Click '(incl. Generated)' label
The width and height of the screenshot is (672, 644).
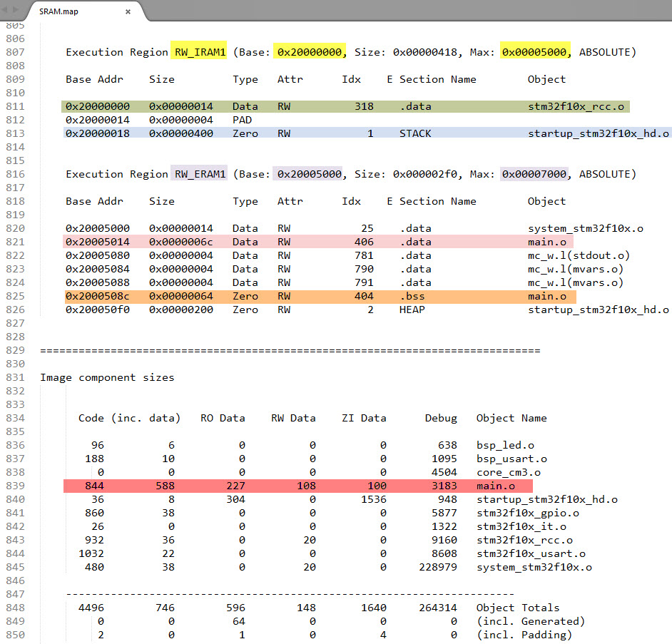pyautogui.click(x=531, y=622)
